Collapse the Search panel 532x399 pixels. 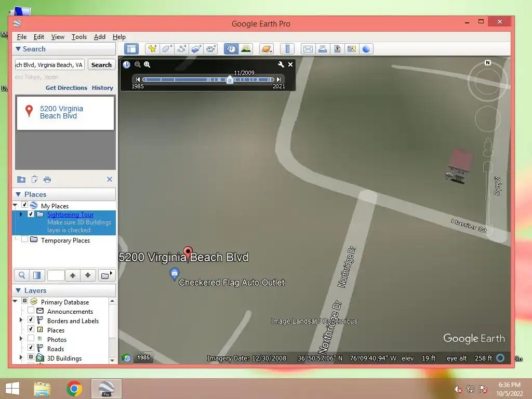pyautogui.click(x=18, y=49)
